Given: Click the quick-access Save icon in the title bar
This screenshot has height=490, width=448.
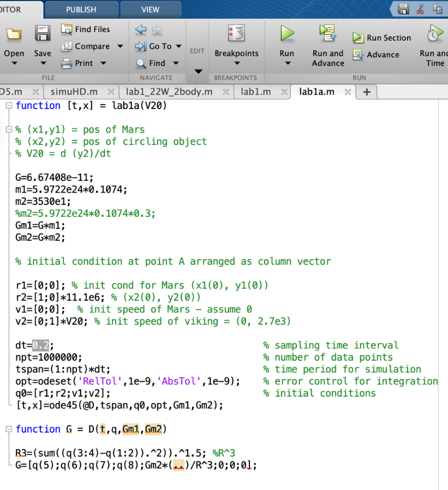Looking at the screenshot, I should tap(403, 9).
